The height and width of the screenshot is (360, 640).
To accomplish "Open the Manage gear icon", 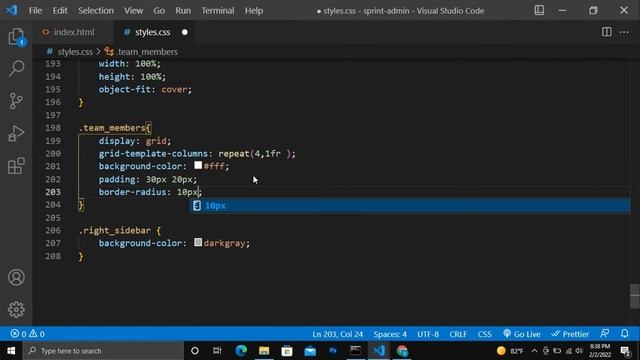I will click(16, 309).
